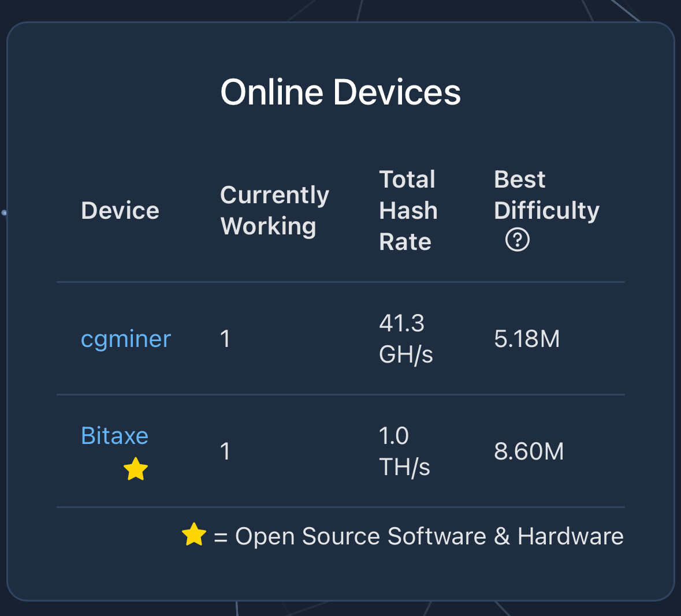Click the yellow star beside Bitaxe
The width and height of the screenshot is (681, 616).
click(136, 469)
